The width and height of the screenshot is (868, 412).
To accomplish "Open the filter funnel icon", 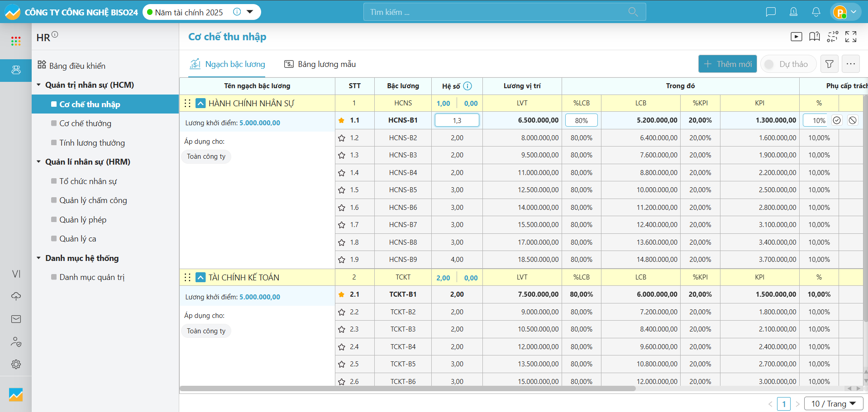I will (829, 64).
